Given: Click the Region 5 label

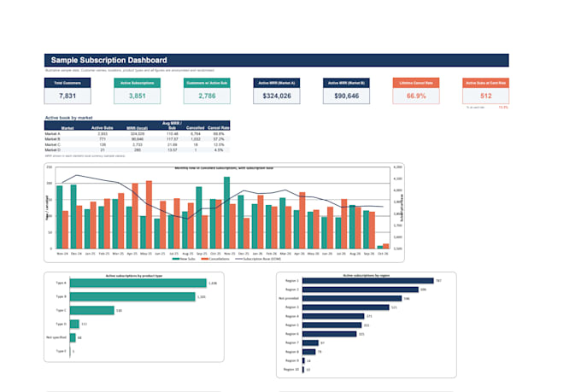Looking at the screenshot, I should click(x=292, y=325).
